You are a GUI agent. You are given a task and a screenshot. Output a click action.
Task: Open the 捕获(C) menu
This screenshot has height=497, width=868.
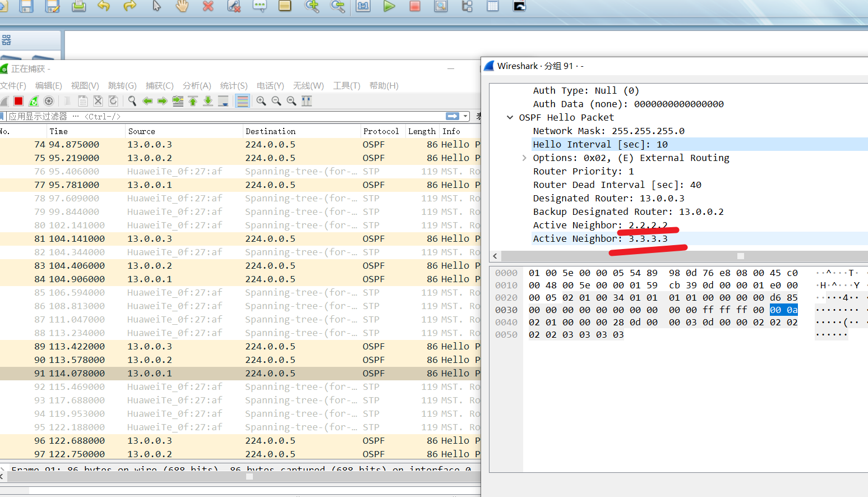pyautogui.click(x=160, y=86)
